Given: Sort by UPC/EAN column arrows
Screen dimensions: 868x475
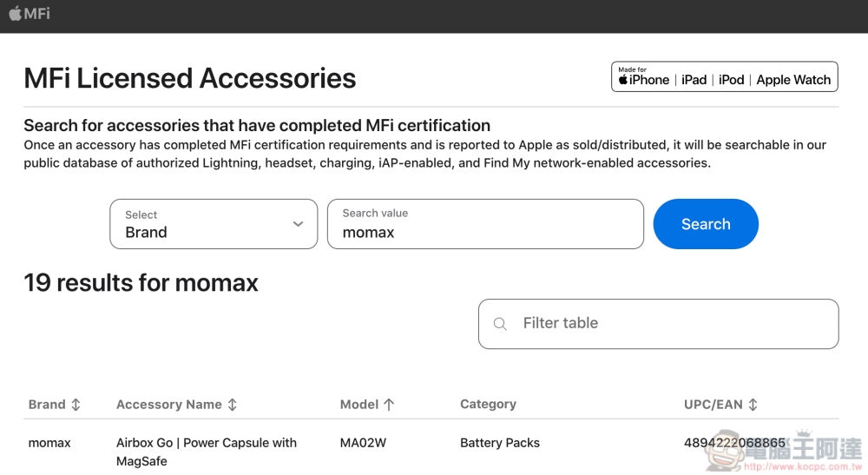Looking at the screenshot, I should [x=753, y=405].
